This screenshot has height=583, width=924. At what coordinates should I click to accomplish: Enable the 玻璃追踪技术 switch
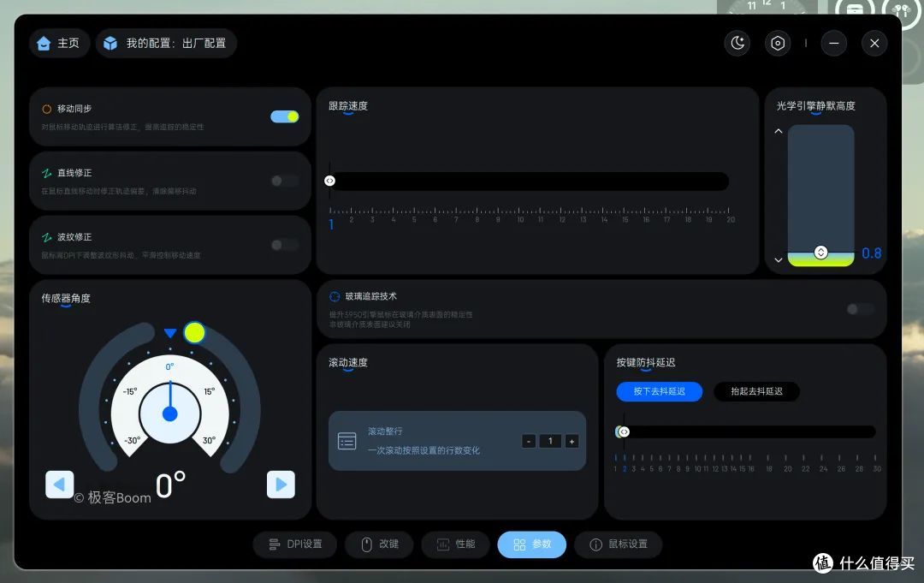(861, 309)
